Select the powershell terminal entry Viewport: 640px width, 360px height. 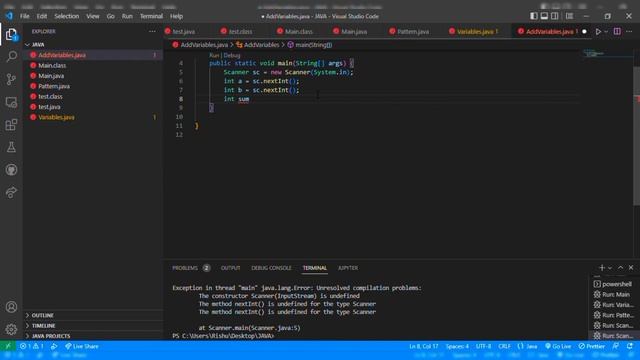pyautogui.click(x=613, y=284)
